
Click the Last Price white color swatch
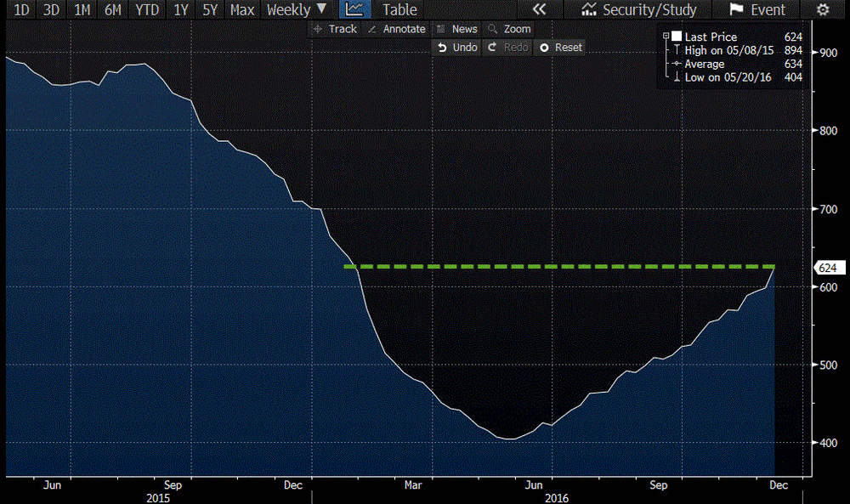click(x=677, y=37)
